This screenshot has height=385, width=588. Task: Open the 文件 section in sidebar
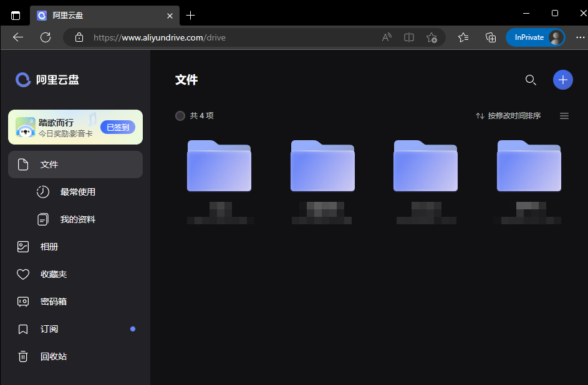pos(75,164)
